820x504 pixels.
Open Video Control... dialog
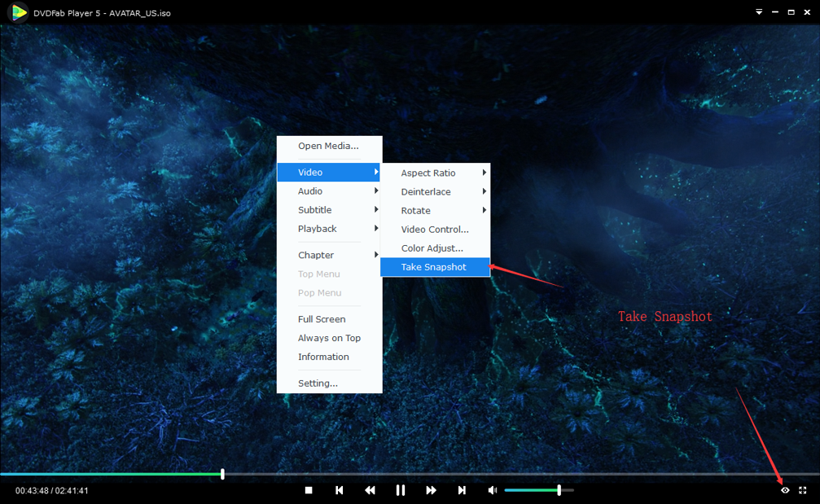coord(435,230)
